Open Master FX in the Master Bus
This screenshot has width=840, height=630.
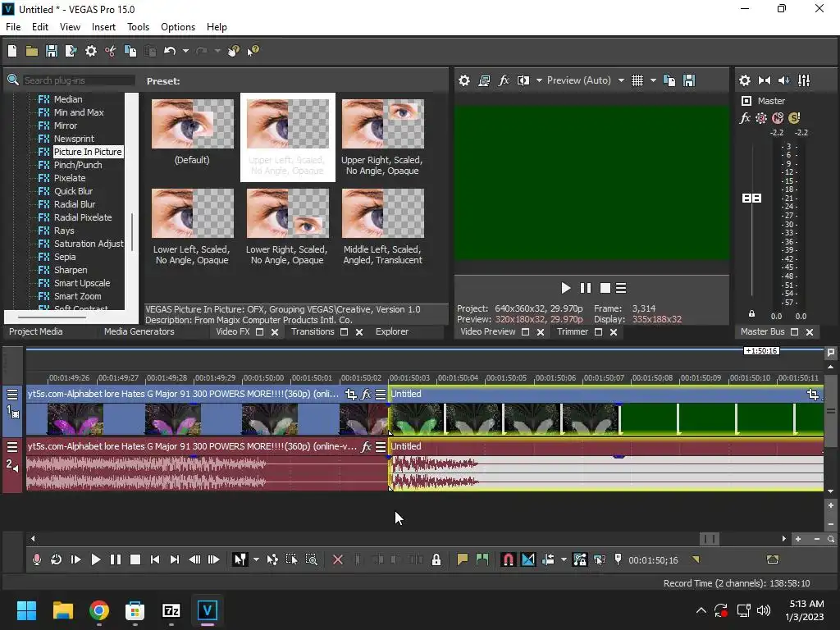pyautogui.click(x=745, y=118)
